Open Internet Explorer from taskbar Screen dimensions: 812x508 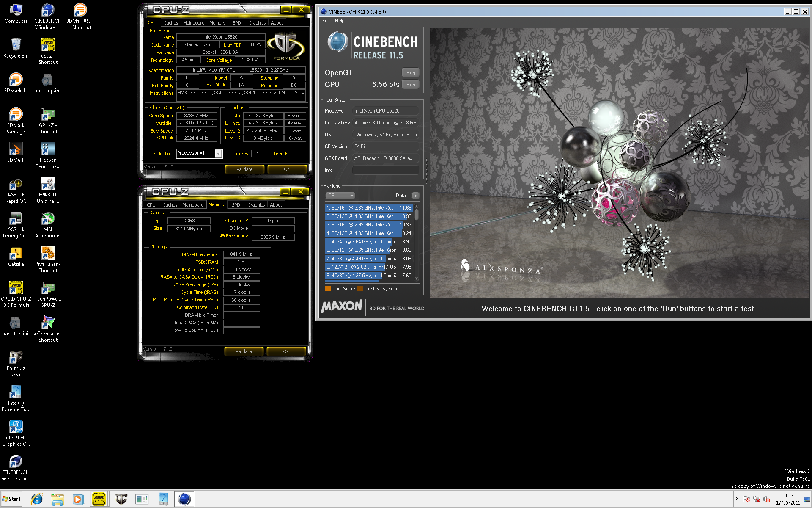[37, 499]
